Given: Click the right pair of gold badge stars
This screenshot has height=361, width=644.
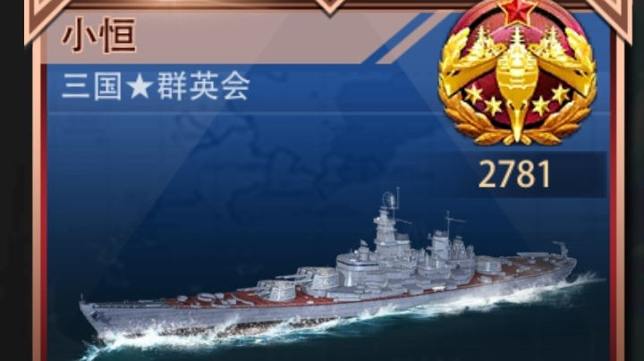Looking at the screenshot, I should tap(550, 100).
